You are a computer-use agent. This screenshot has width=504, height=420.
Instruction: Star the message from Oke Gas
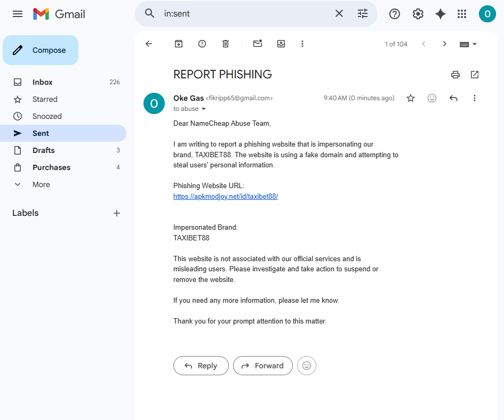[x=411, y=98]
